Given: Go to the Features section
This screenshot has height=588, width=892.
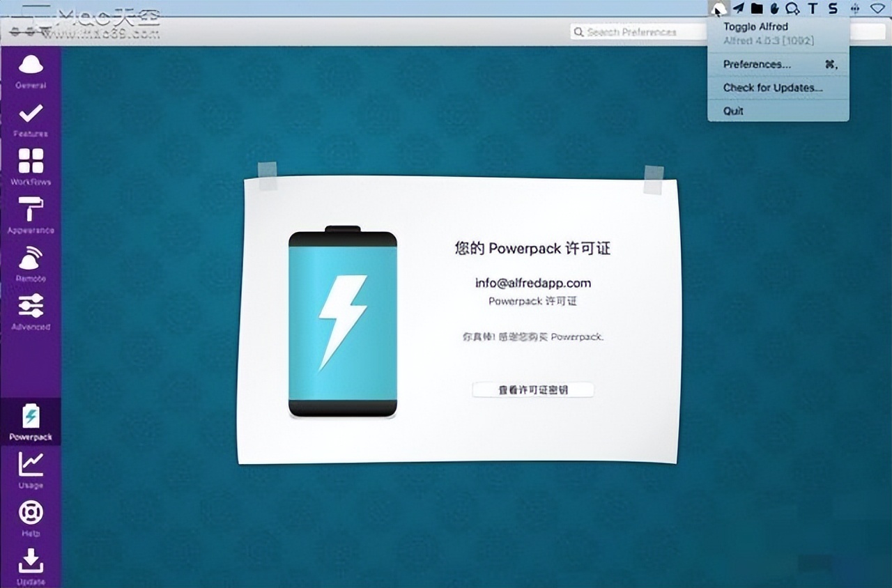Looking at the screenshot, I should pyautogui.click(x=31, y=120).
